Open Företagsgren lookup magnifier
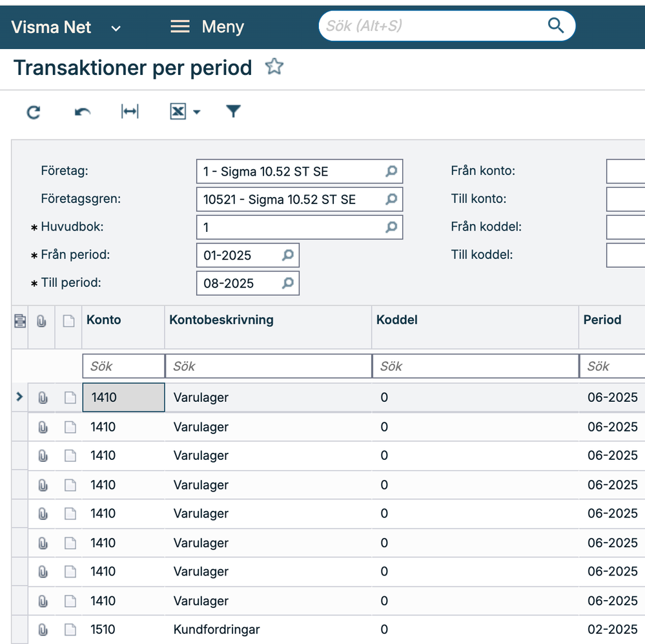Image resolution: width=645 pixels, height=644 pixels. (391, 199)
